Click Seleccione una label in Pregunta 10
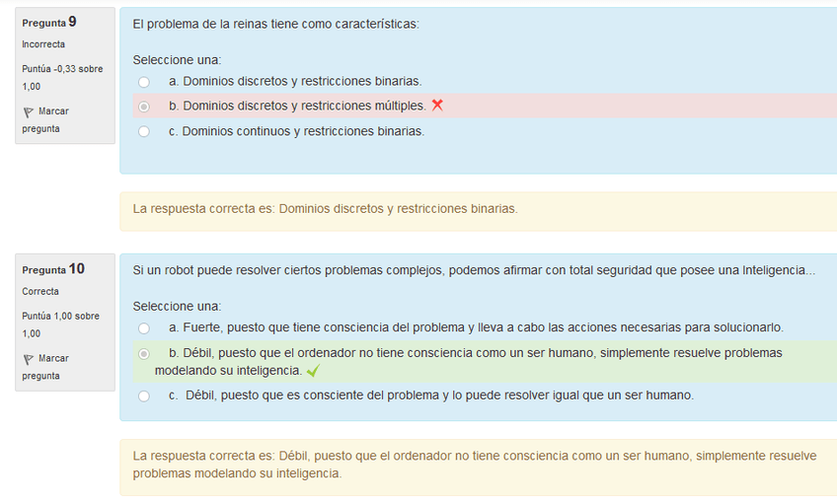This screenshot has height=504, width=837. click(177, 306)
